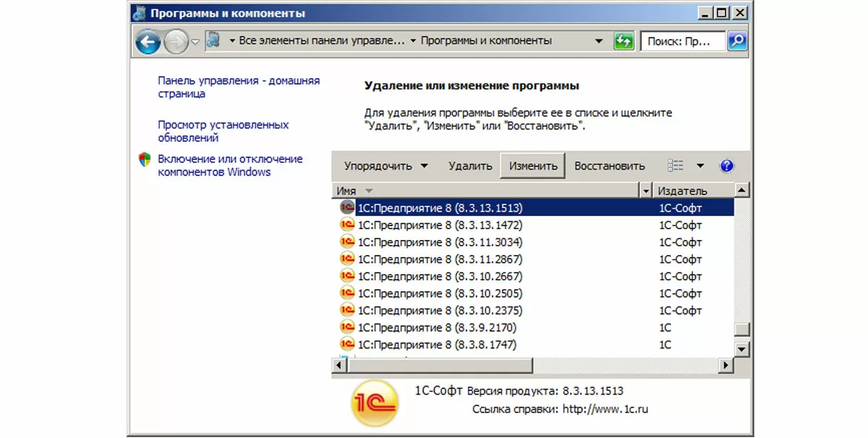Click the vertical scrollbar down arrow
This screenshot has width=868, height=438.
[x=741, y=349]
